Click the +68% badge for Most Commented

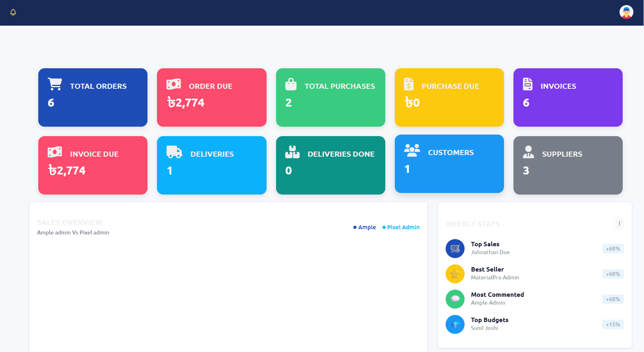coord(613,299)
